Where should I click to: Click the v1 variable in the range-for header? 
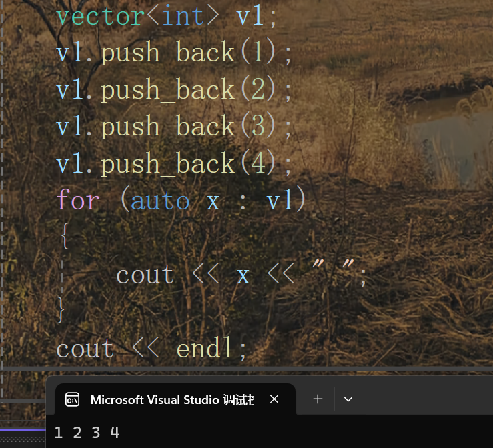(x=280, y=200)
